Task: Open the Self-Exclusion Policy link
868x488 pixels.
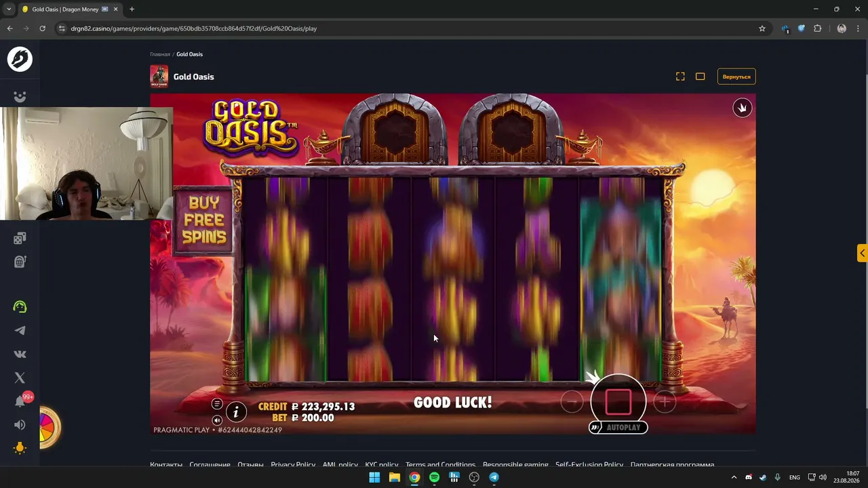Action: click(589, 465)
